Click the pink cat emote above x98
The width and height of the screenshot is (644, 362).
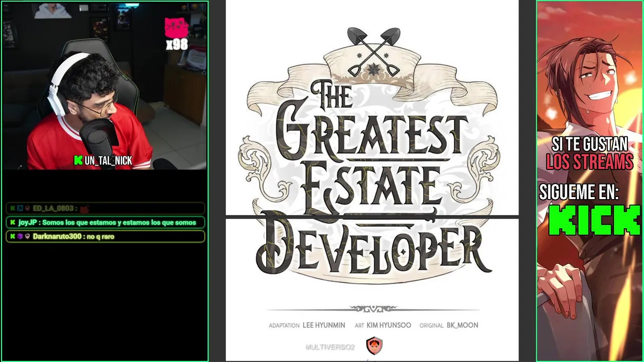coord(177,28)
